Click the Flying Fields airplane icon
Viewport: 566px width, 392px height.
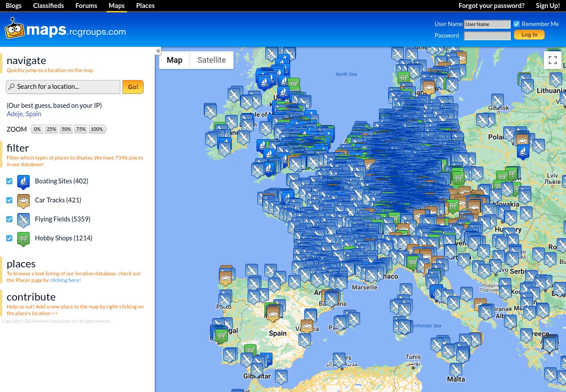[23, 220]
